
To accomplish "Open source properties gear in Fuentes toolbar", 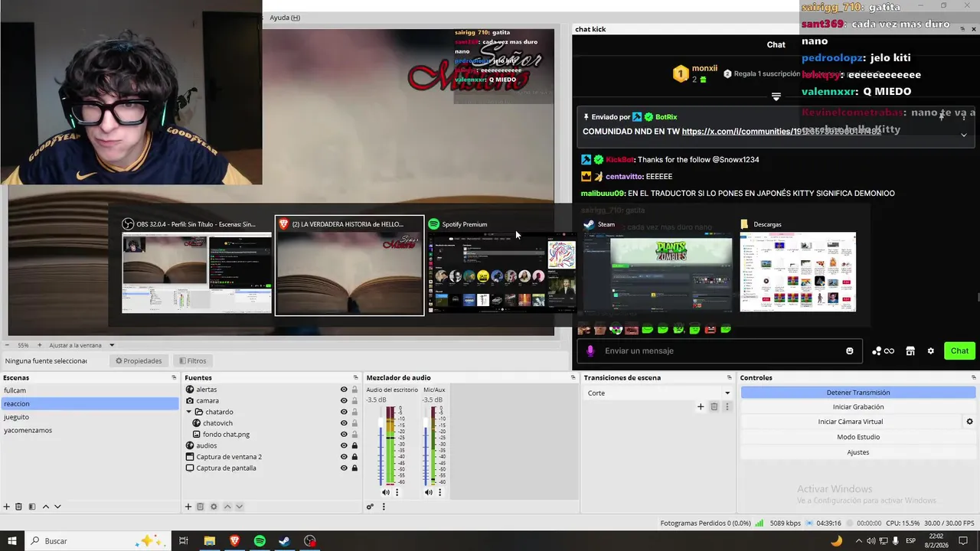I will 214,507.
